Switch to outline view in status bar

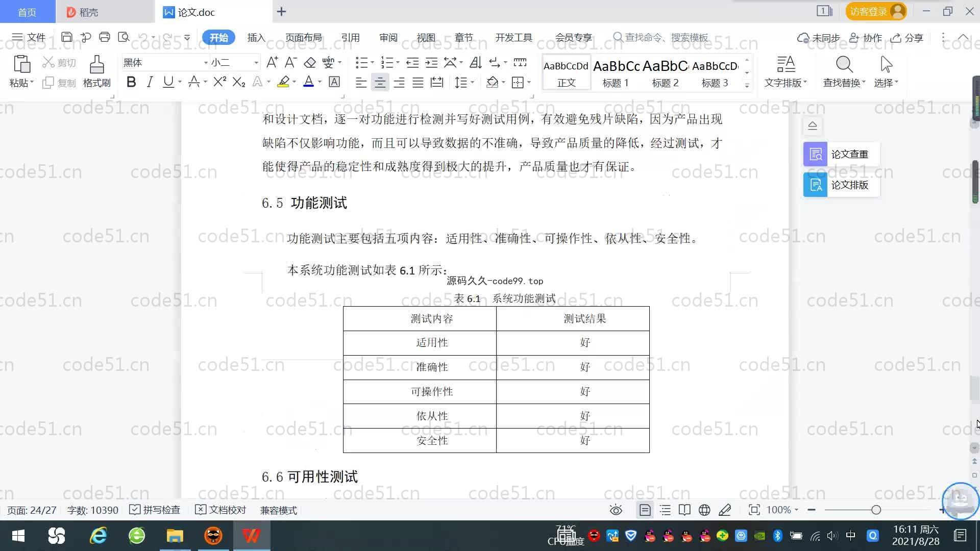pyautogui.click(x=665, y=510)
